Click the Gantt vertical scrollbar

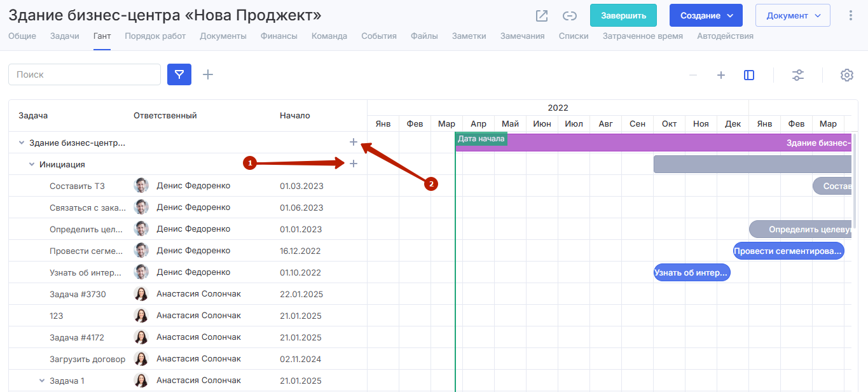855,180
